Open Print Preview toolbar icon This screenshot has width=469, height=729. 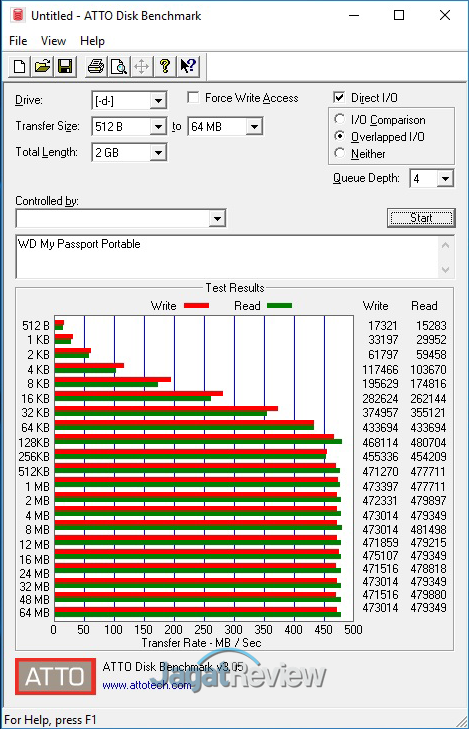pos(119,66)
